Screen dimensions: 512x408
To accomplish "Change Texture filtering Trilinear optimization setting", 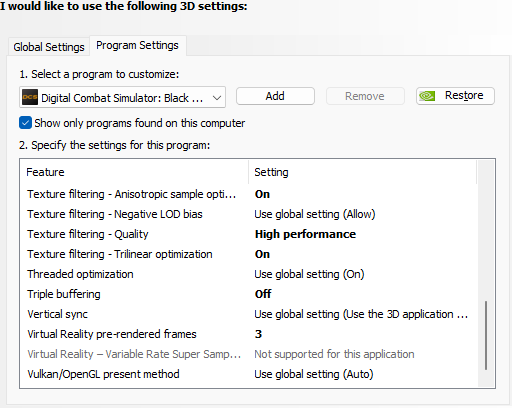I will 262,254.
